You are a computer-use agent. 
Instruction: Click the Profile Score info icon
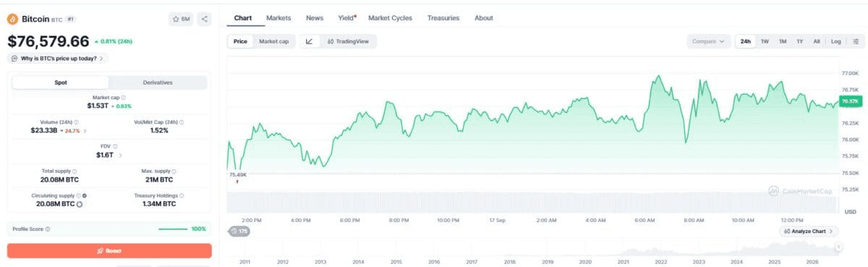[48, 229]
